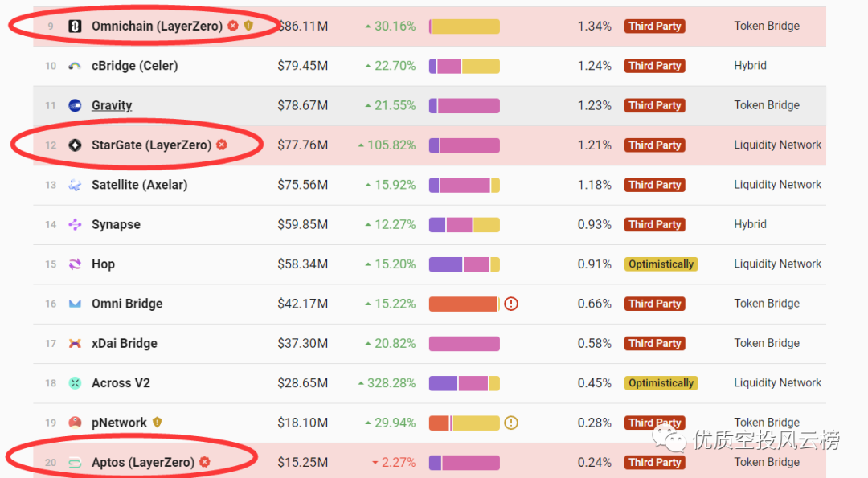Click the cBridge (Celer) logo icon

point(75,66)
